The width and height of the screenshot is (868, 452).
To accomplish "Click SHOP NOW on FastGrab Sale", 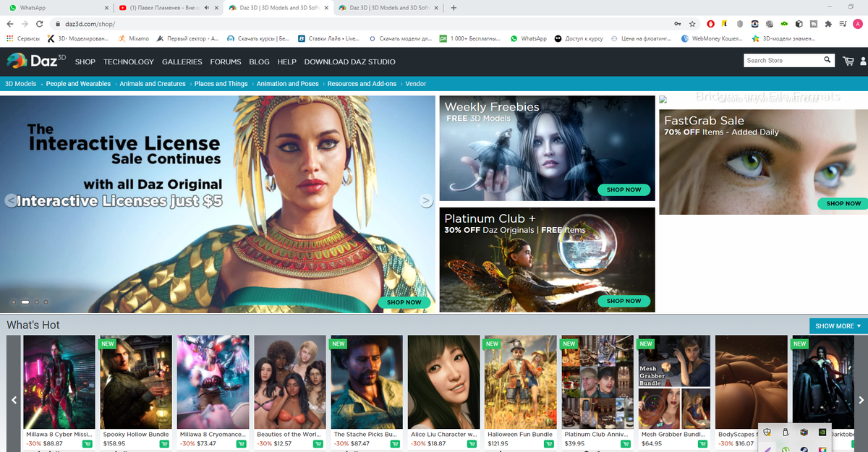I will (x=843, y=204).
